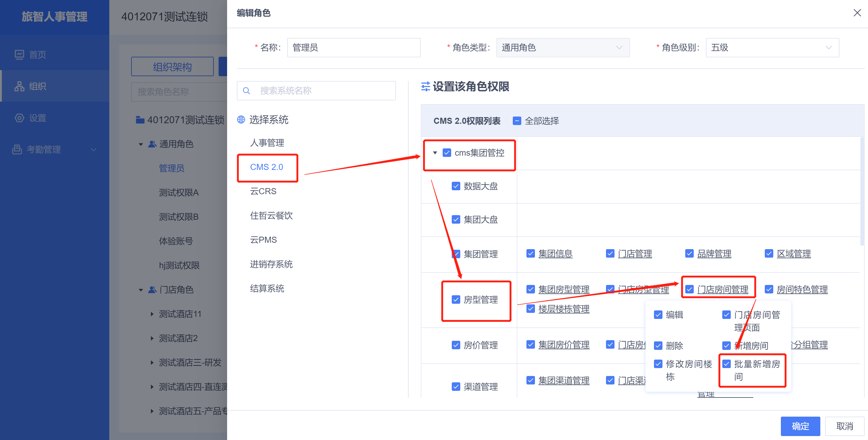Select the hj测试权限 role

(179, 266)
